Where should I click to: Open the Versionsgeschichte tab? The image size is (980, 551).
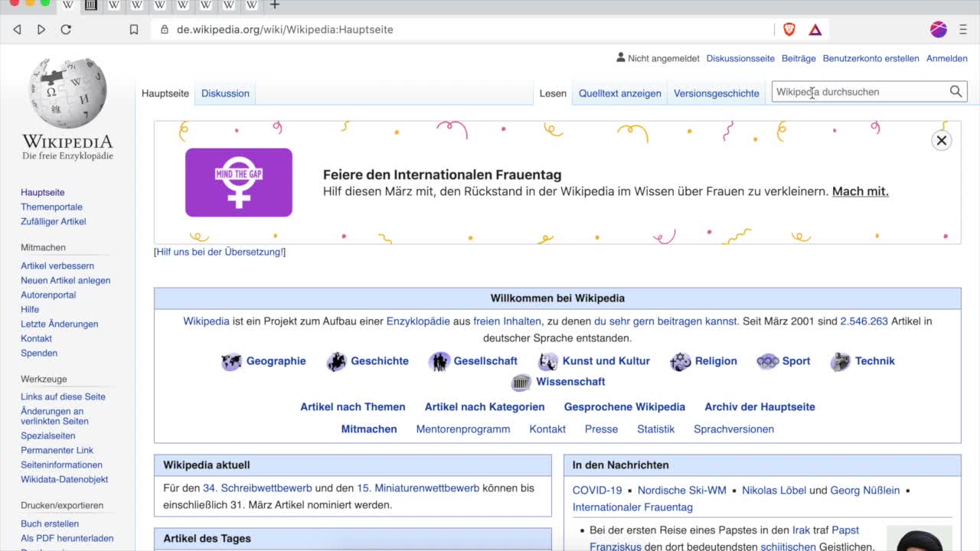tap(717, 93)
